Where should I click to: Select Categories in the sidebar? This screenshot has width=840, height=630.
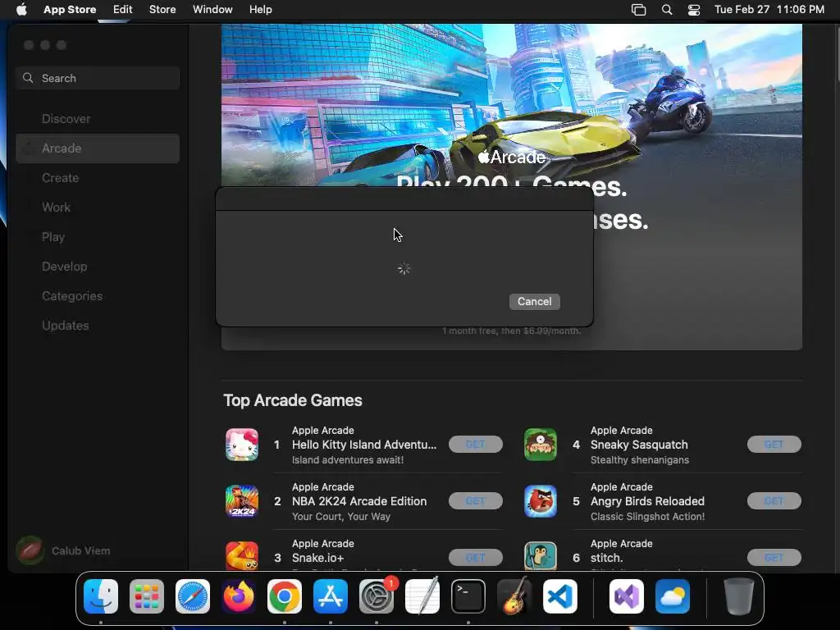tap(98, 295)
